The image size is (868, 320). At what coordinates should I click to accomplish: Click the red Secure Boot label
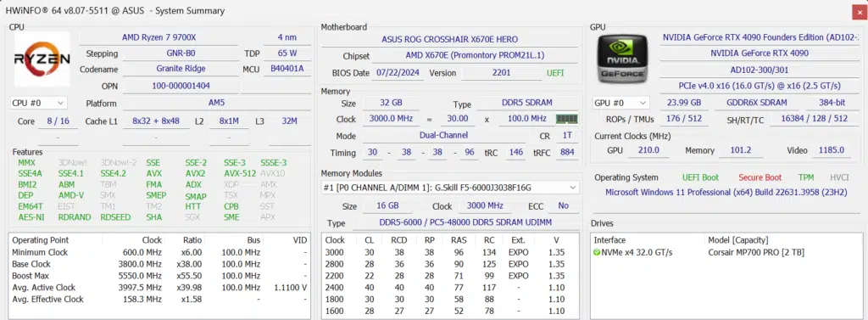point(760,177)
